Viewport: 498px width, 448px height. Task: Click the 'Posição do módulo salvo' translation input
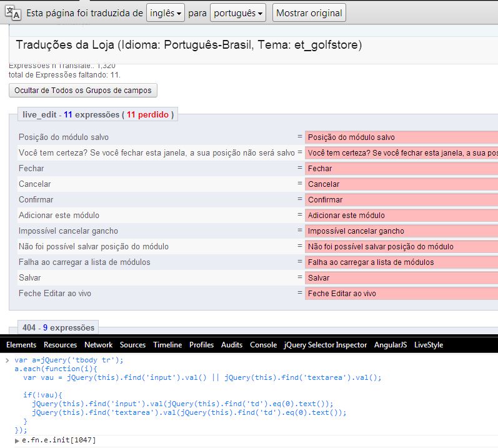401,137
